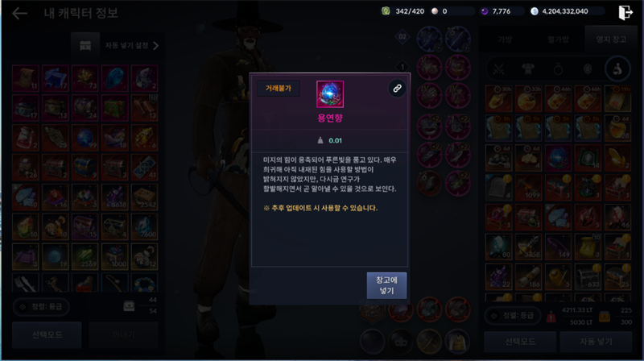Screen dimensions: 644x361
Task: Switch to the 가방 tab
Action: pyautogui.click(x=505, y=39)
